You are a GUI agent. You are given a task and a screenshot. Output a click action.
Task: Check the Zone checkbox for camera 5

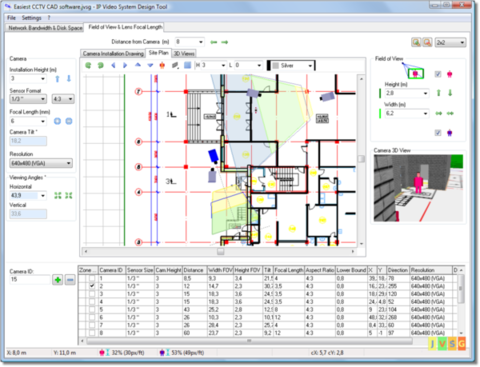click(x=92, y=309)
